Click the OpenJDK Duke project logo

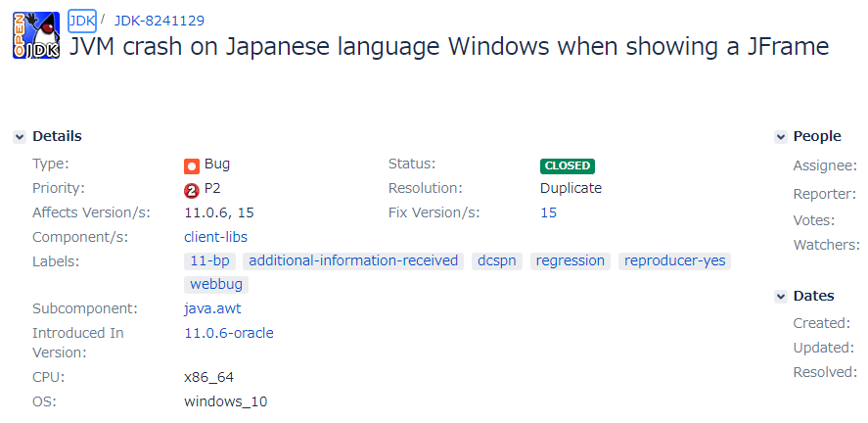click(x=36, y=35)
